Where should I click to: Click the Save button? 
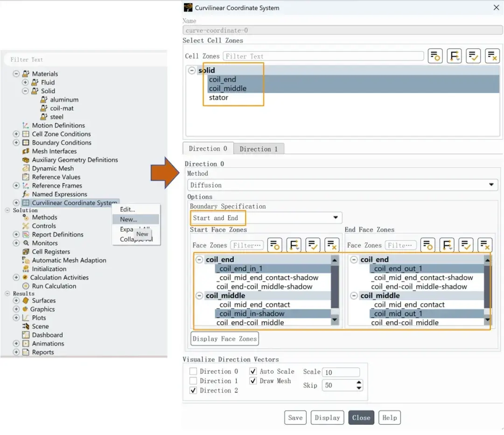click(295, 417)
